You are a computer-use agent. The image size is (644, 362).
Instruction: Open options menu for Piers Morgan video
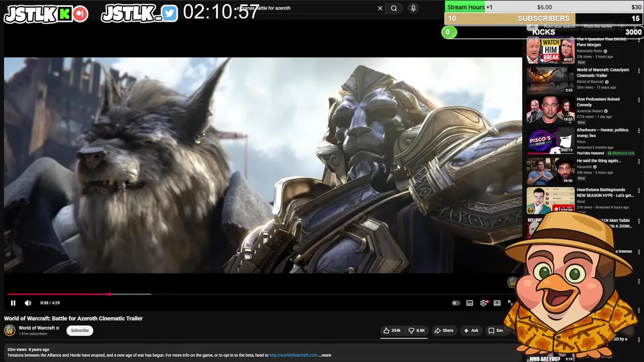tap(639, 40)
